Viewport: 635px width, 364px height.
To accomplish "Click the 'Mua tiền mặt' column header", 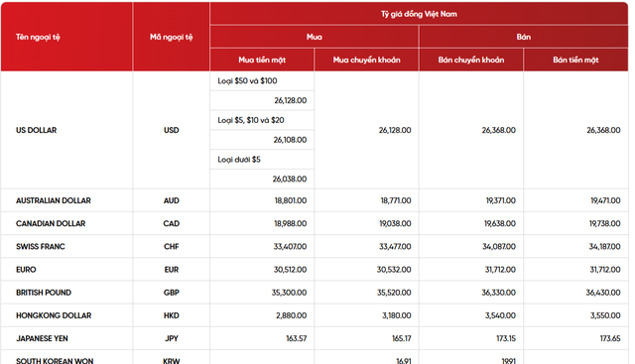I will pos(262,60).
